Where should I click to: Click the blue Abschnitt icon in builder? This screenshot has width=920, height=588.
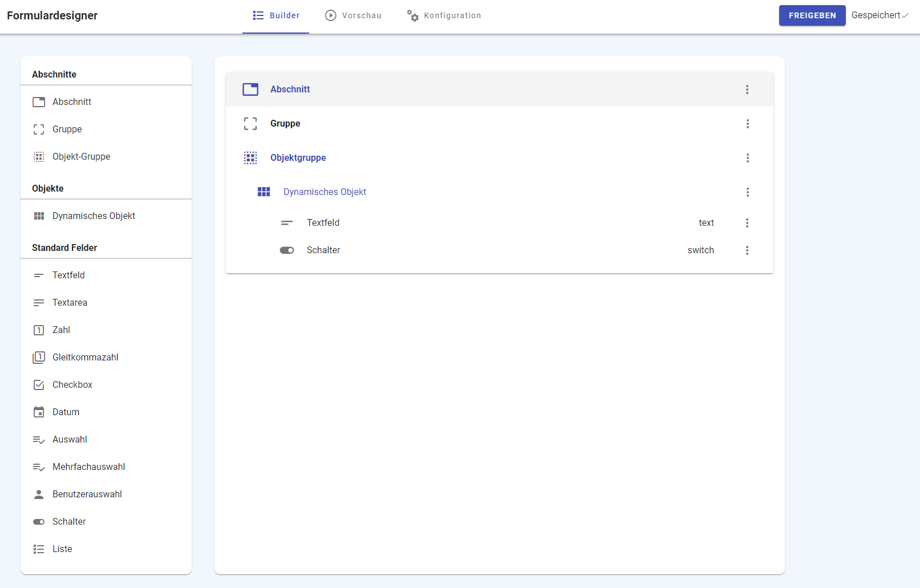(x=250, y=90)
